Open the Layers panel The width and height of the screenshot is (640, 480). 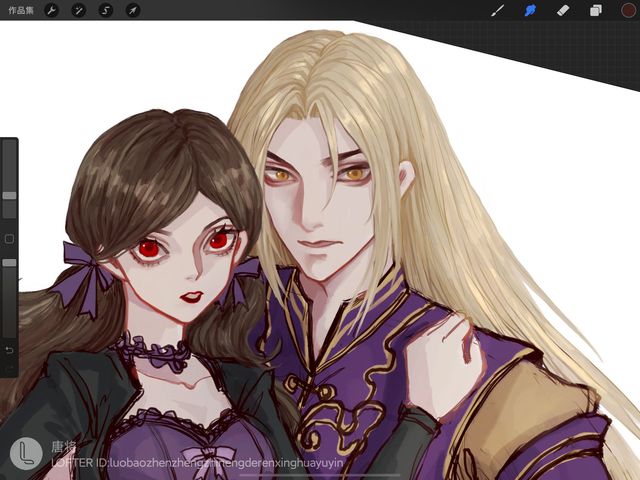595,10
